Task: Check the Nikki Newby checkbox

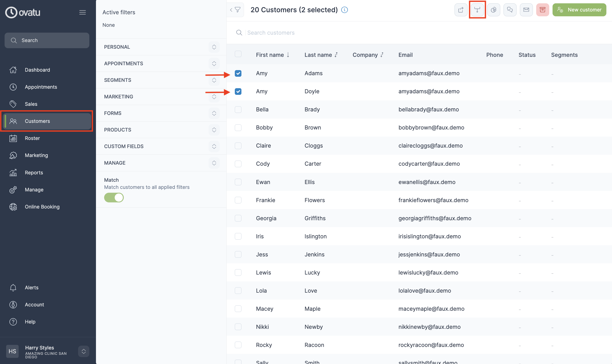Action: (238, 327)
